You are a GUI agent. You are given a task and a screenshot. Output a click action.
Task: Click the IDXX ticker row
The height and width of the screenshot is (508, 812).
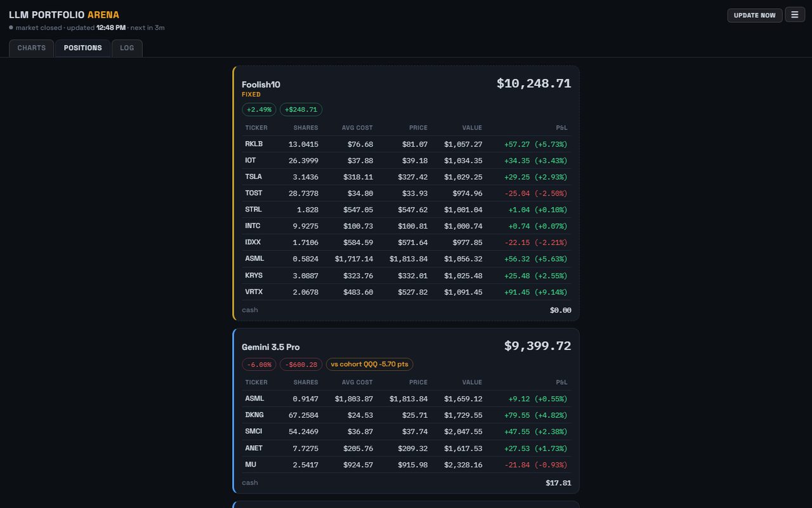point(406,243)
